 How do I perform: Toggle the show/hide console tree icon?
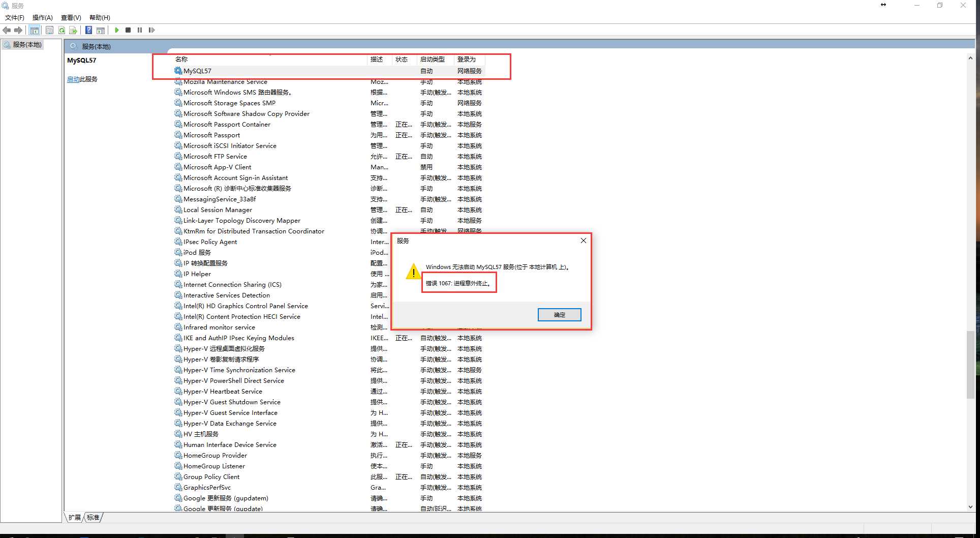pos(35,30)
